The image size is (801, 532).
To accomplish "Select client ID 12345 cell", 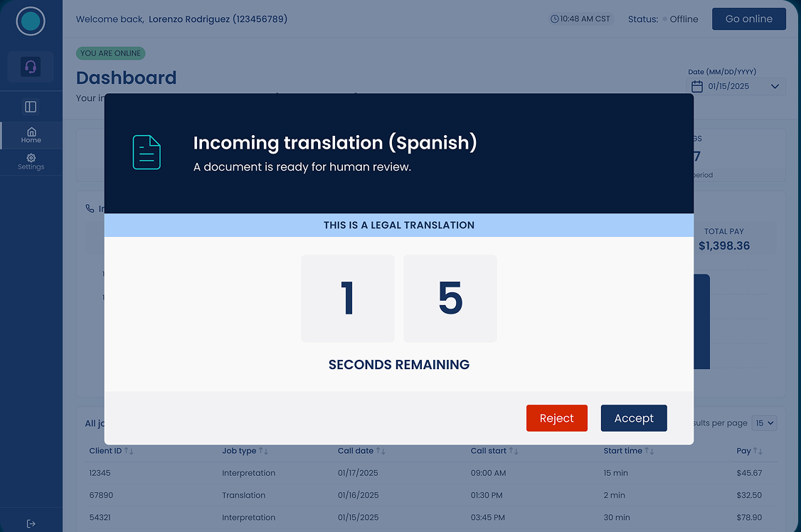I will tap(100, 473).
